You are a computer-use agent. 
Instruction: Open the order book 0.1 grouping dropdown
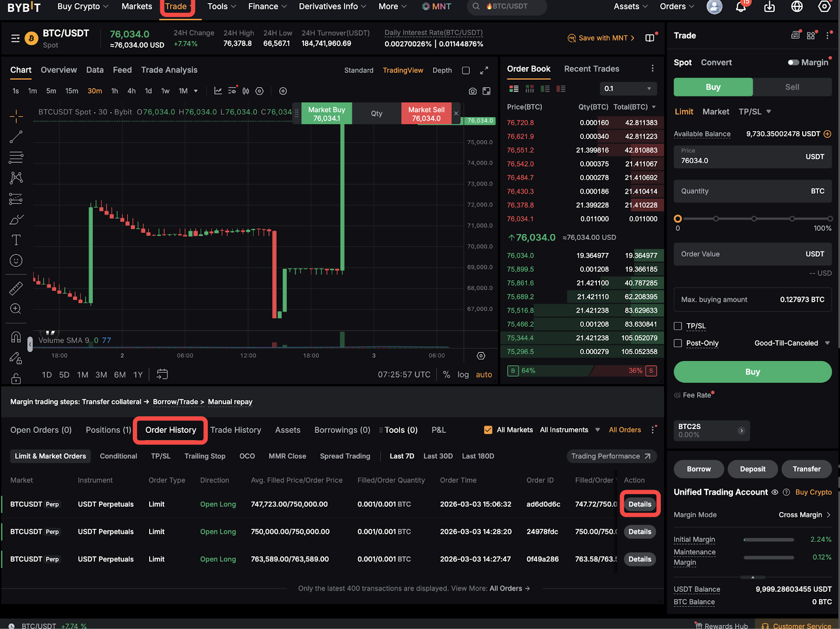(x=627, y=89)
